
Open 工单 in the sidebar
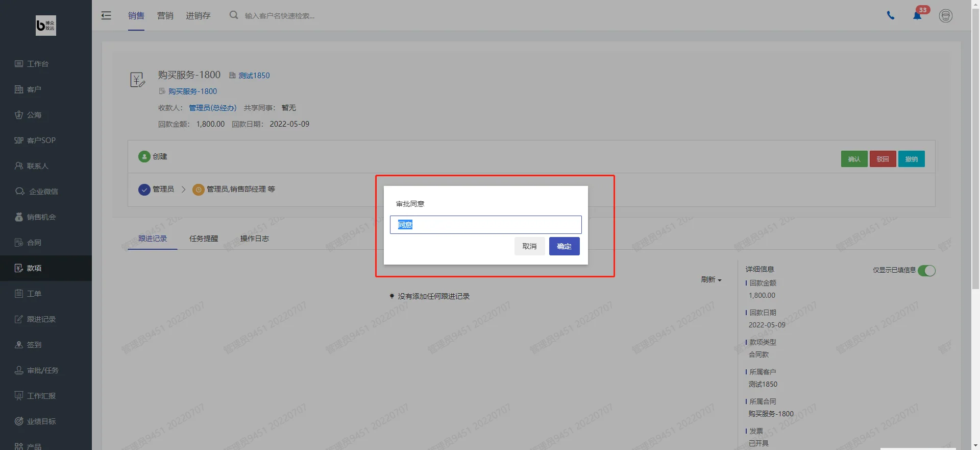[46, 294]
